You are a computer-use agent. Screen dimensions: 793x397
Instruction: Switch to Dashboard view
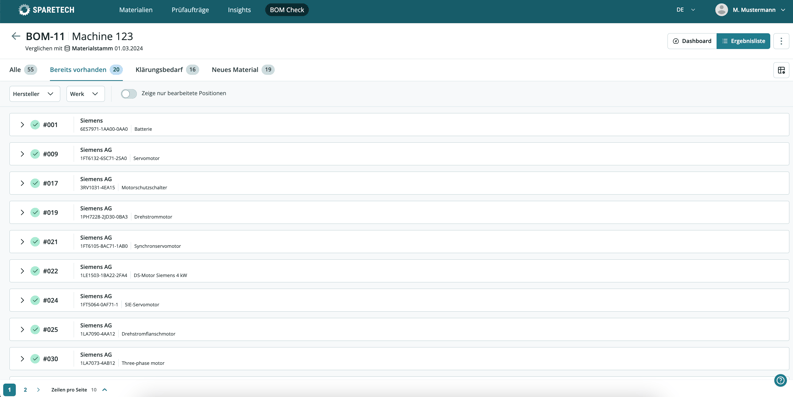click(692, 41)
